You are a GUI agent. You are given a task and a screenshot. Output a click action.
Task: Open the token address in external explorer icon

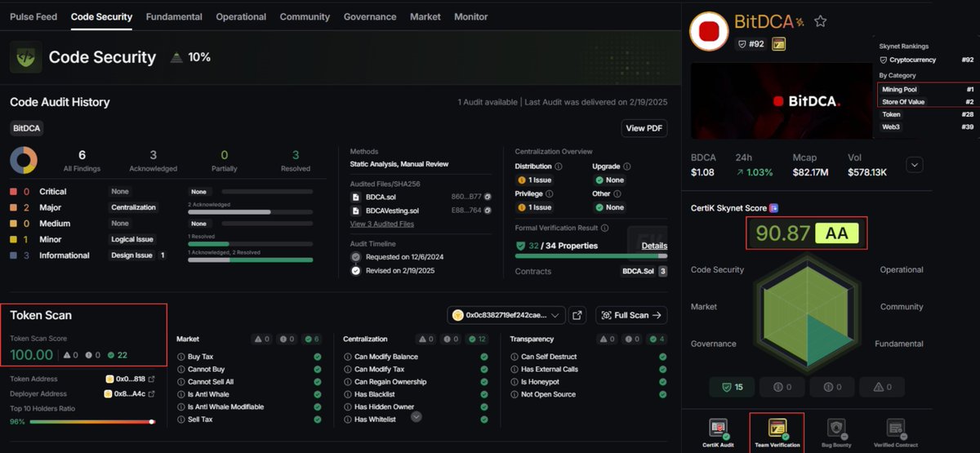pyautogui.click(x=578, y=315)
